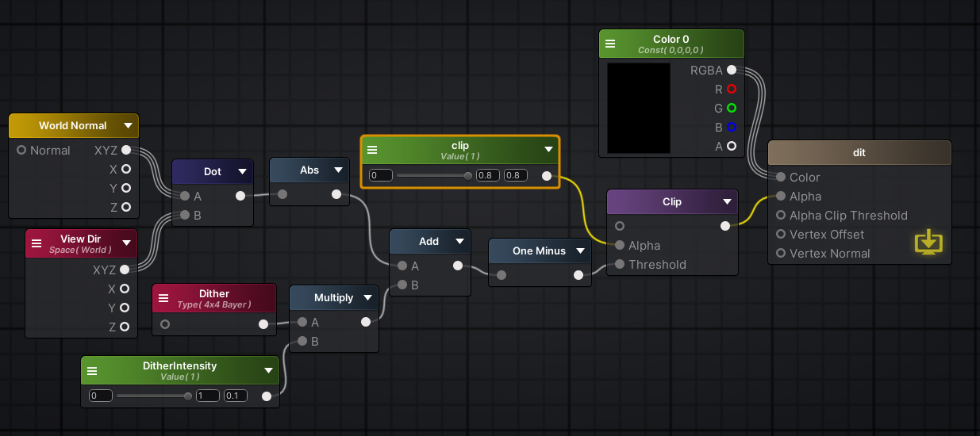Click the Abs node output port

(336, 194)
